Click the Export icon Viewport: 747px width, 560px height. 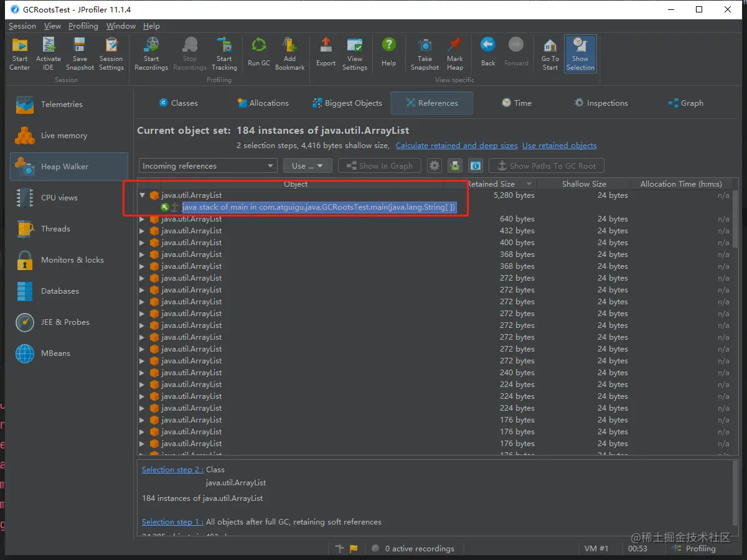pyautogui.click(x=326, y=52)
